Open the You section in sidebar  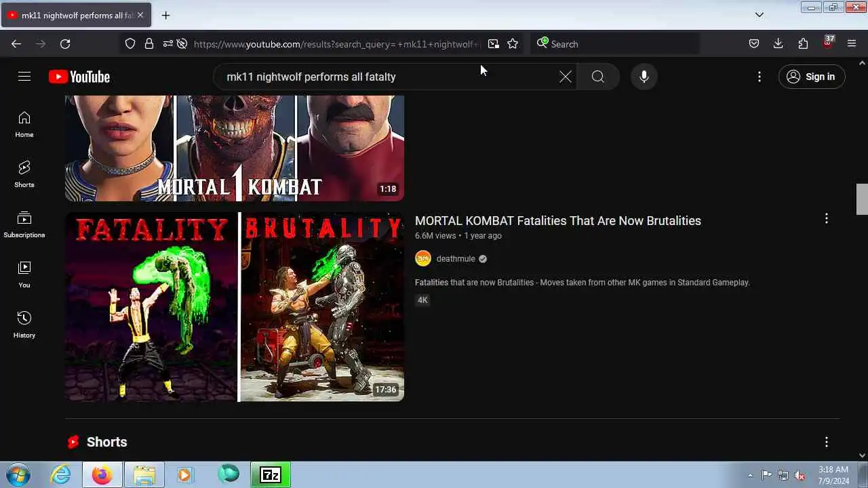pos(24,275)
